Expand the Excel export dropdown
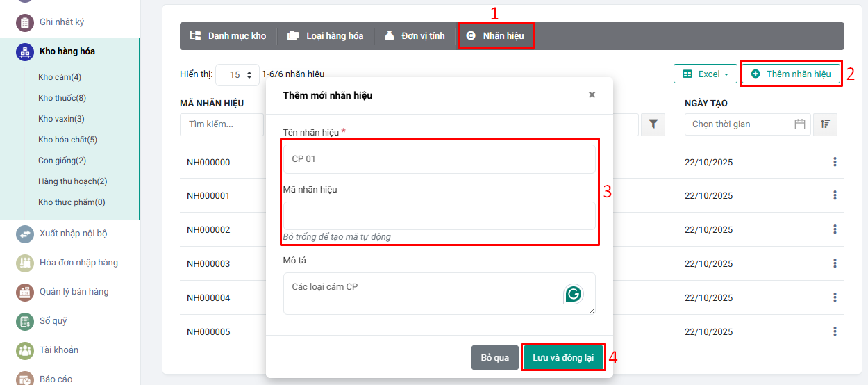The image size is (868, 385). tap(705, 74)
